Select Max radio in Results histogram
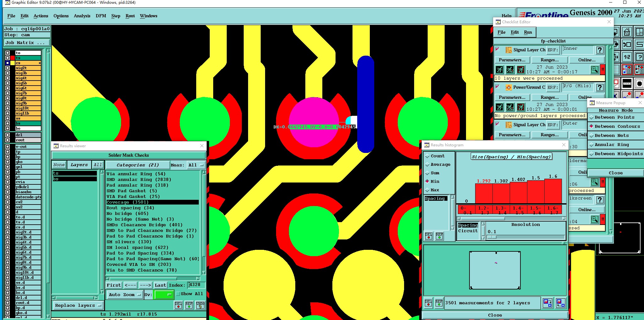 [427, 190]
